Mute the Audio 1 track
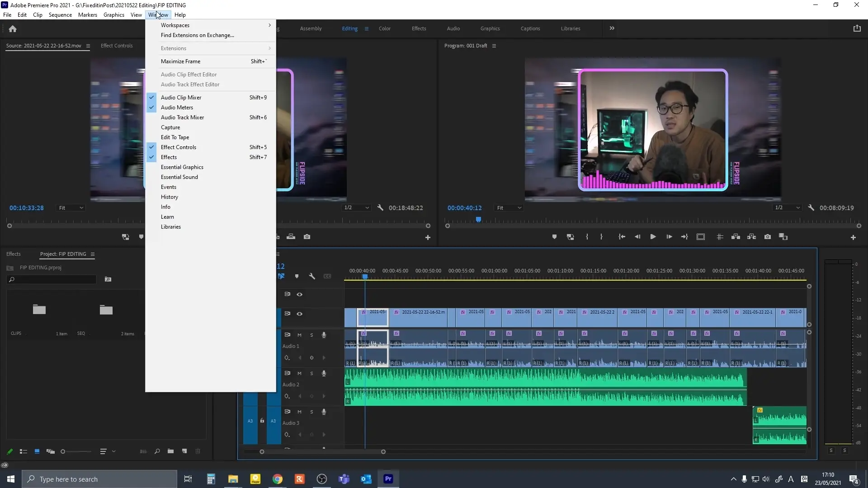The image size is (868, 488). pyautogui.click(x=299, y=335)
